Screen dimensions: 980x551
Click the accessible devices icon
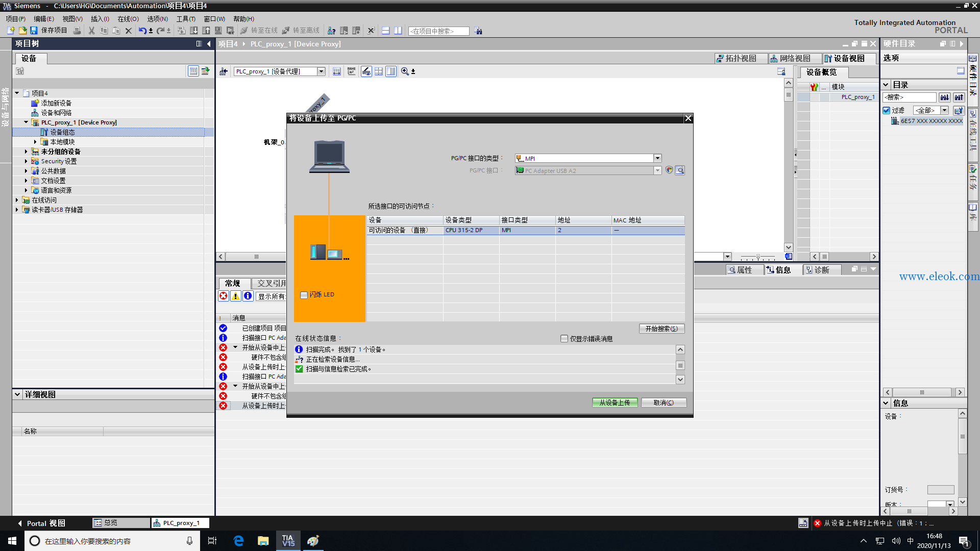[x=331, y=31]
